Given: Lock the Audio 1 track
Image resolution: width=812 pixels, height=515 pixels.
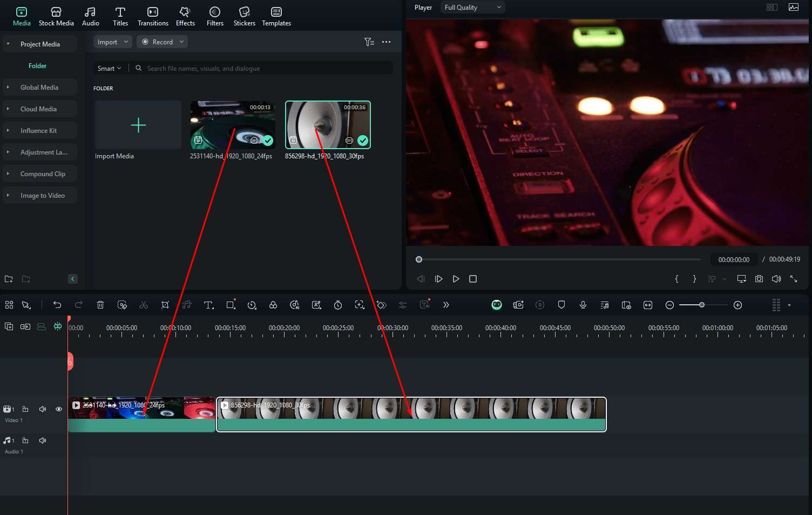Looking at the screenshot, I should [x=25, y=440].
